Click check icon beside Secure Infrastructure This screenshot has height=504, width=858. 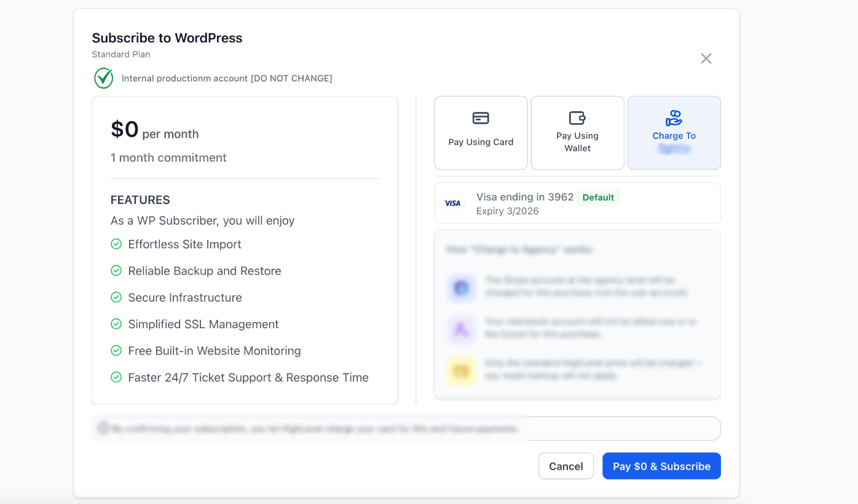(x=116, y=297)
